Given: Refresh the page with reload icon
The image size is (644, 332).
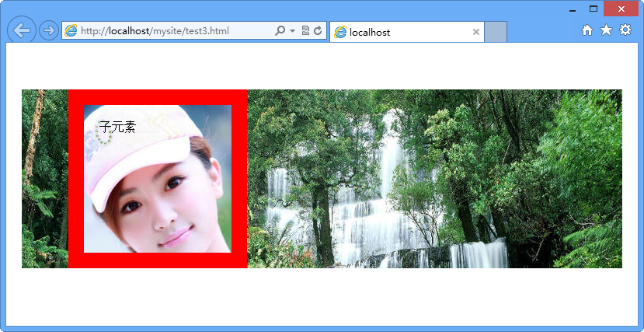Looking at the screenshot, I should point(317,31).
